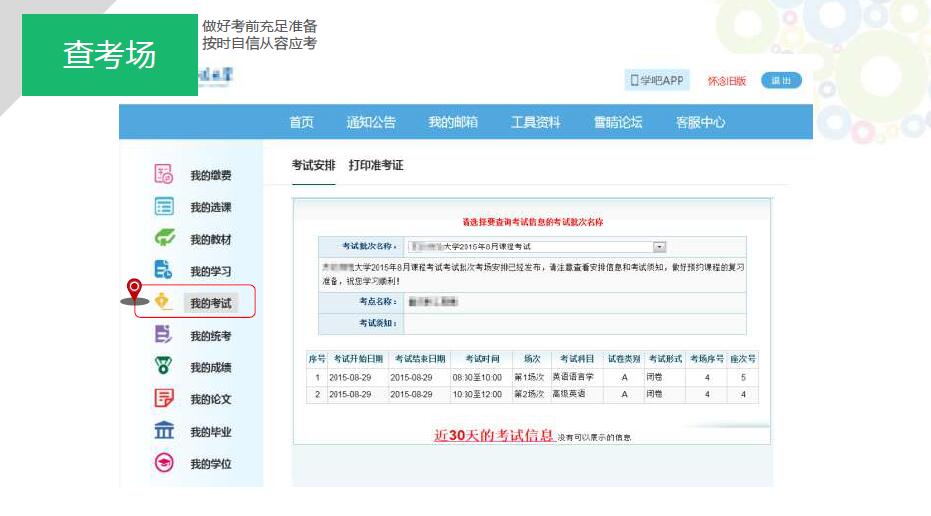Click the 我的学习 document icon

pos(163,270)
